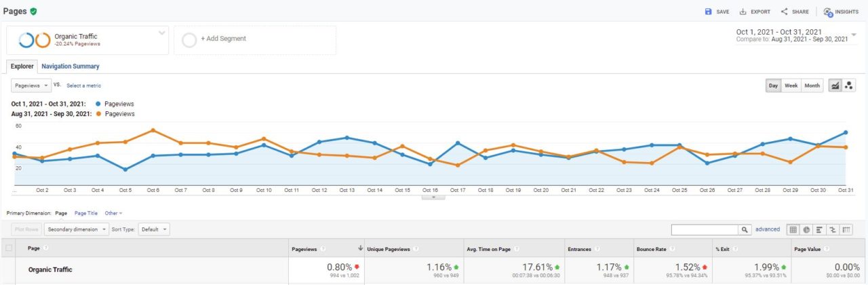Viewport: 868px width, 285px height.
Task: Set graph interval to Month
Action: [x=812, y=85]
